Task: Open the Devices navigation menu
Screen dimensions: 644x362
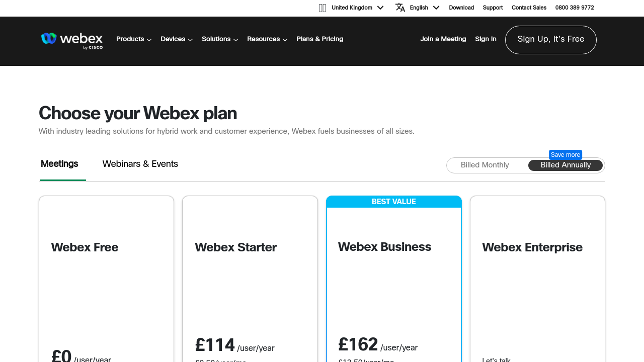Action: 177,39
